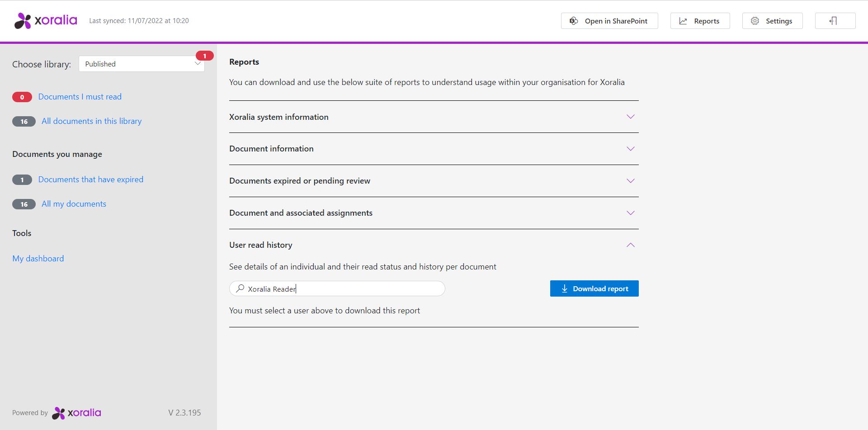Viewport: 868px width, 430px height.
Task: Open All documents in this library
Action: [x=91, y=121]
